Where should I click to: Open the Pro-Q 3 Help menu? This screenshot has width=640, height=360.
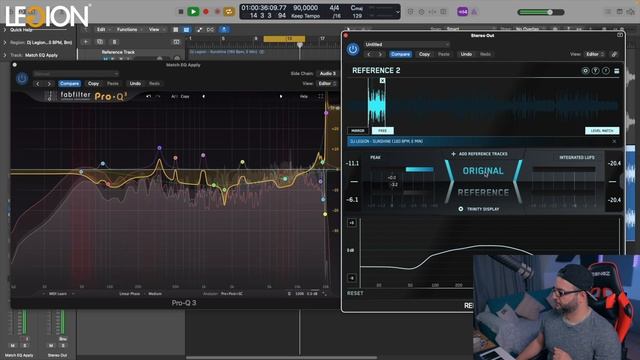click(304, 97)
